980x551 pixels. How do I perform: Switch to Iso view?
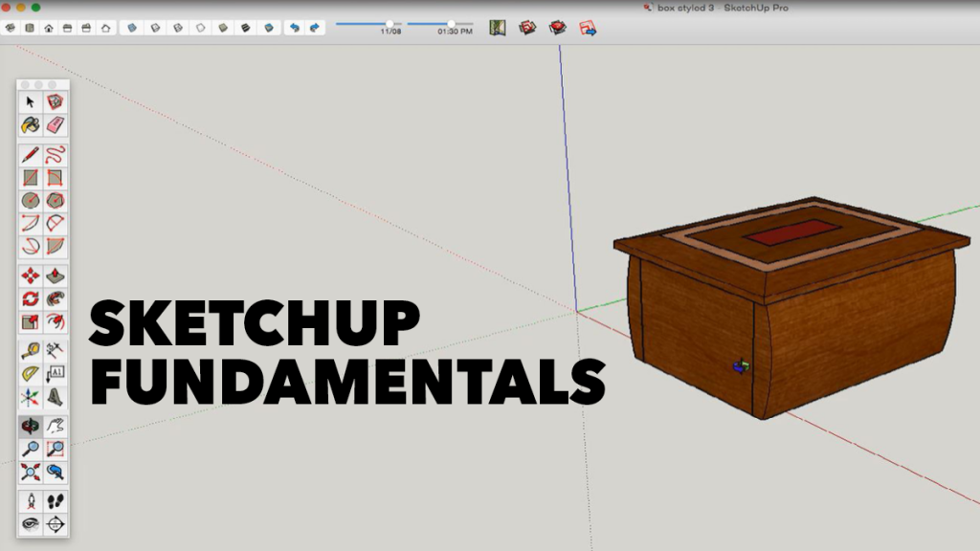tap(11, 28)
